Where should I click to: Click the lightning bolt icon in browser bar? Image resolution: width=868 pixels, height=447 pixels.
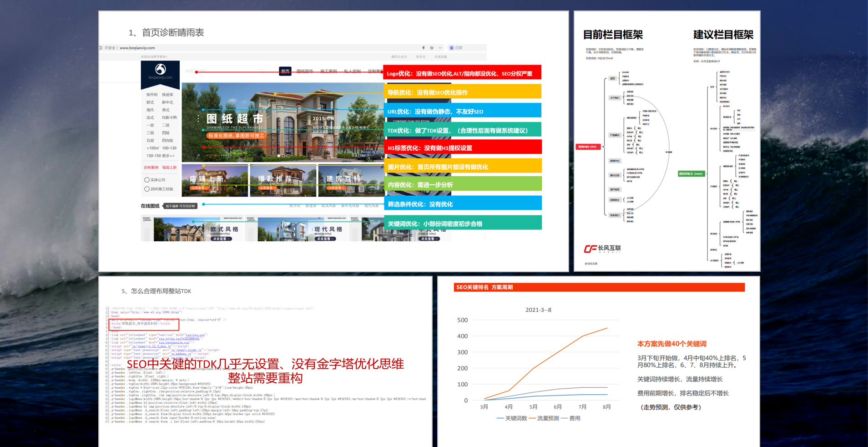[x=424, y=48]
